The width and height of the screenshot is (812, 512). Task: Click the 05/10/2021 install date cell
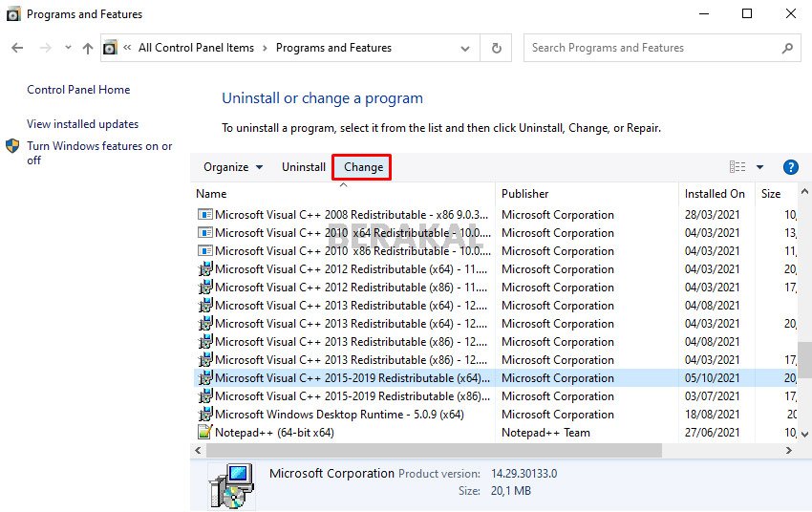(x=712, y=378)
